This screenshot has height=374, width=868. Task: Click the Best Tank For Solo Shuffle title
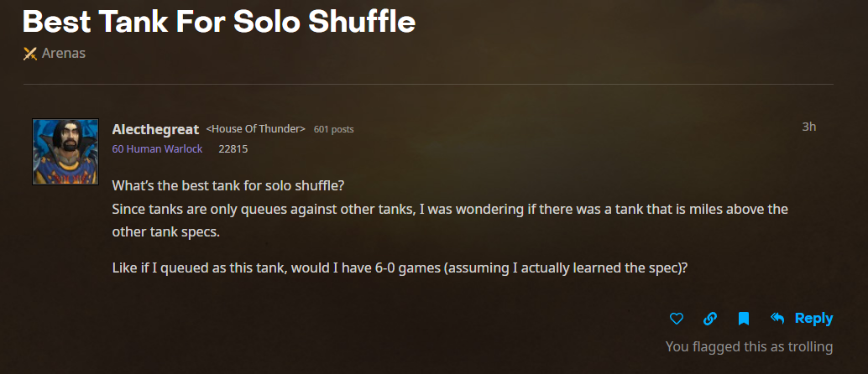pos(220,22)
